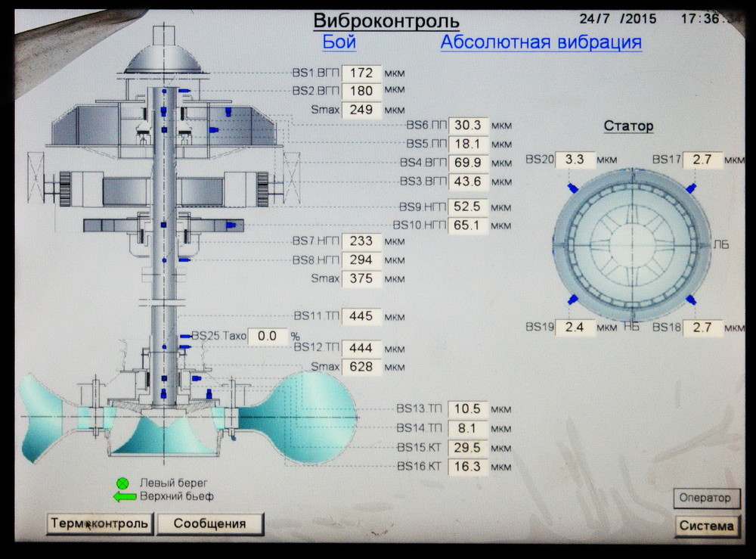Select the BS4 ВГП value 69.9
Screen dimensions: 756x559
pos(468,163)
